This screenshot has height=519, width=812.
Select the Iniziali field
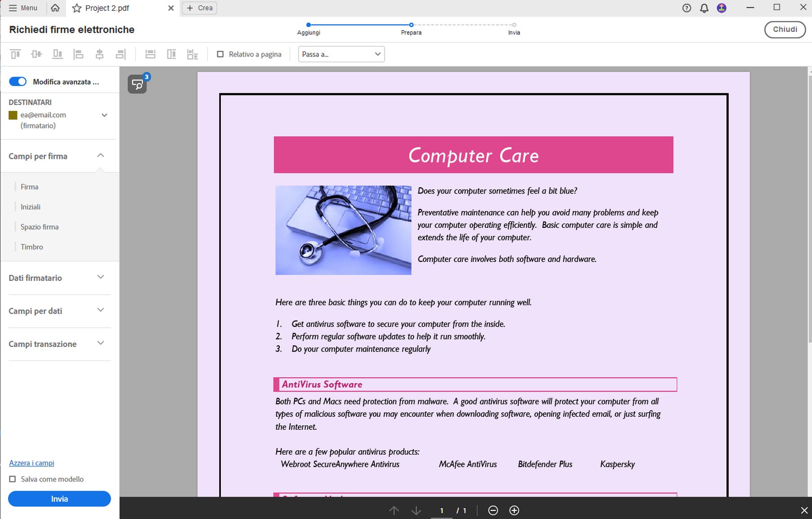pos(31,207)
